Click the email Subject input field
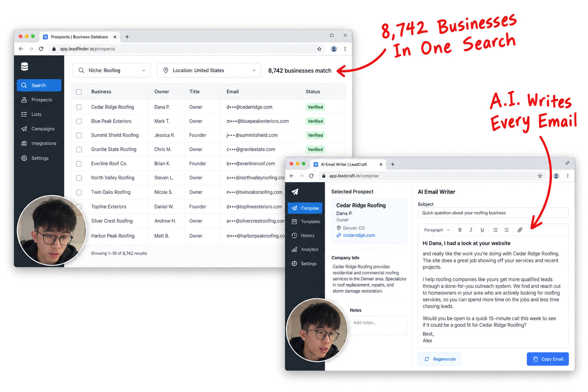Image resolution: width=588 pixels, height=392 pixels. click(x=493, y=213)
